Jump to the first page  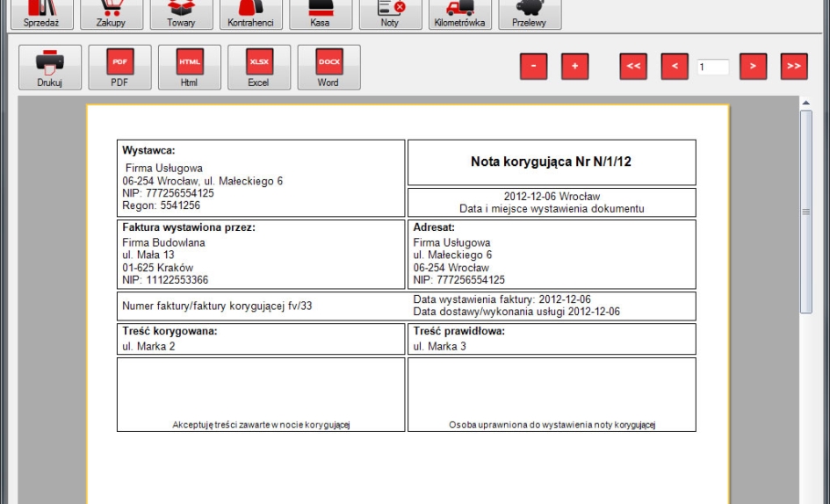[x=633, y=67]
